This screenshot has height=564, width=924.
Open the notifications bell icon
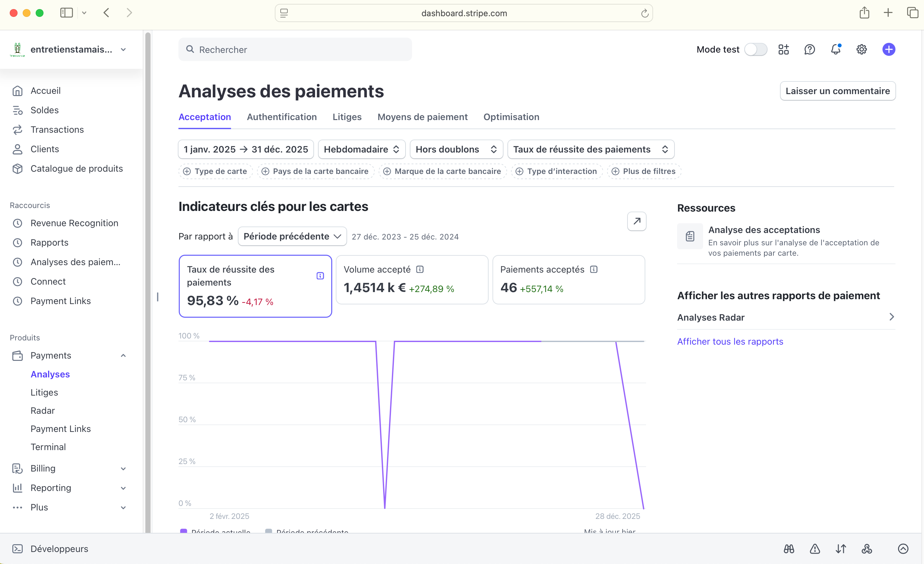835,50
